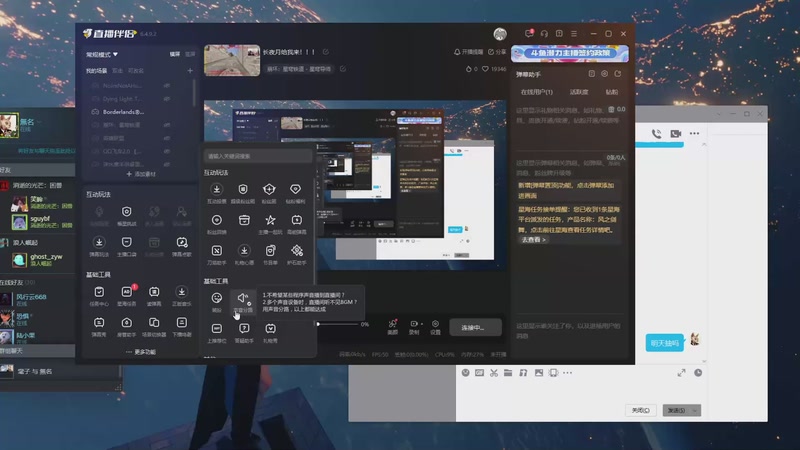Viewport: 800px width, 450px height.
Task: Toggle 开播提醒 bell notification
Action: pyautogui.click(x=468, y=52)
